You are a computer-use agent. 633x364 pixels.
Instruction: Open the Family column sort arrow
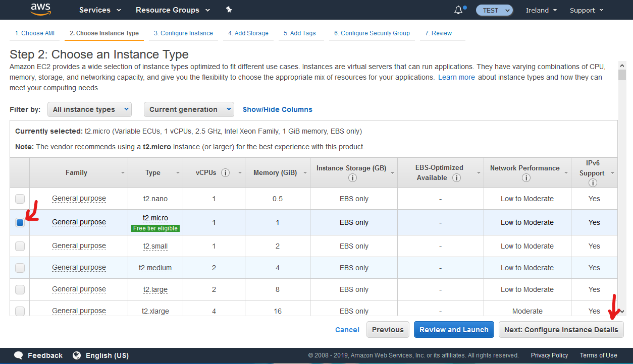[123, 173]
